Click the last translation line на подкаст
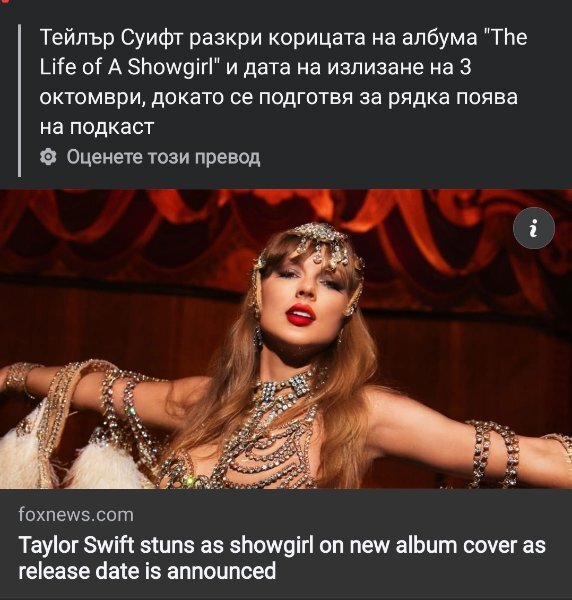Screen dimensions: 572x600 coord(97,127)
